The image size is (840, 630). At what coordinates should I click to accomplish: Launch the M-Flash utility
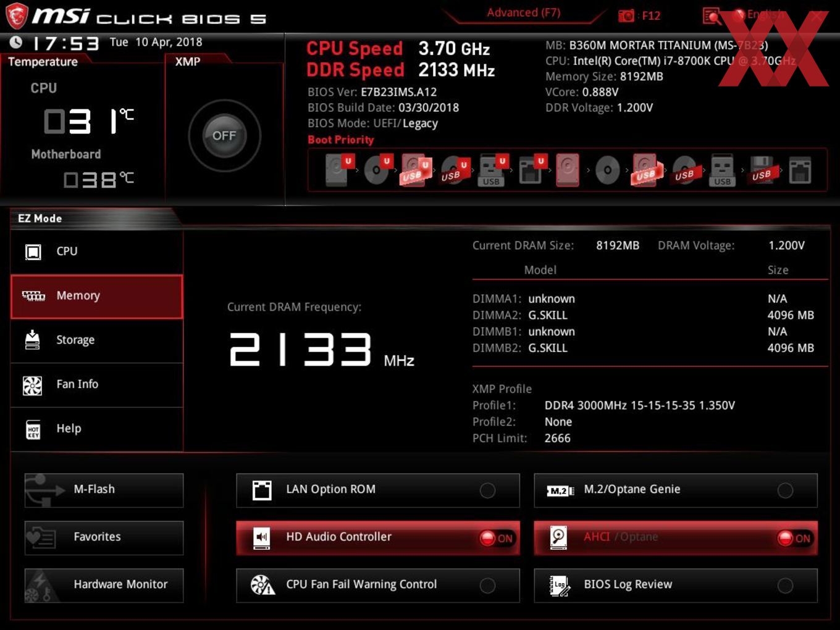click(x=104, y=490)
